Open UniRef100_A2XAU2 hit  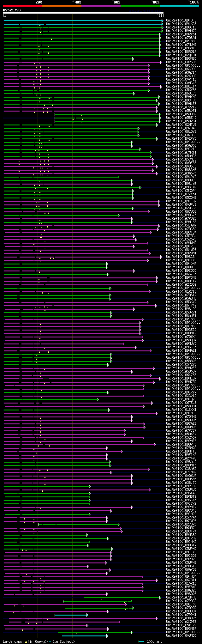pos(181,76)
